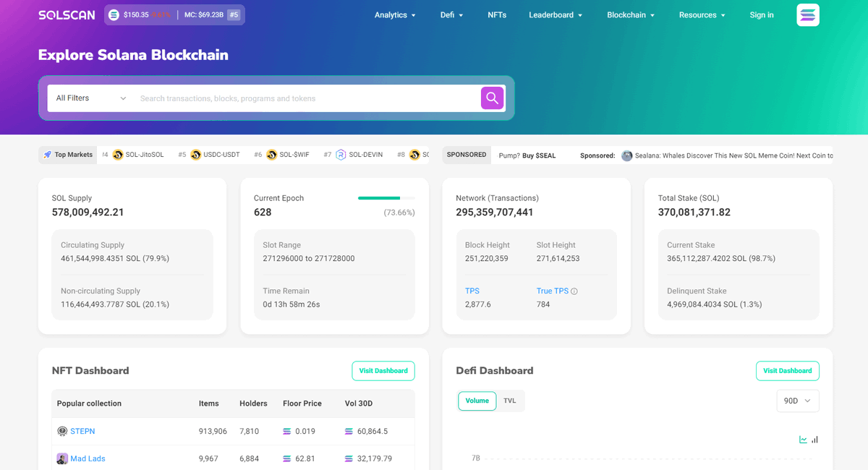Click SOL icon next to volume 32,179.79
This screenshot has height=470, width=868.
coord(349,459)
